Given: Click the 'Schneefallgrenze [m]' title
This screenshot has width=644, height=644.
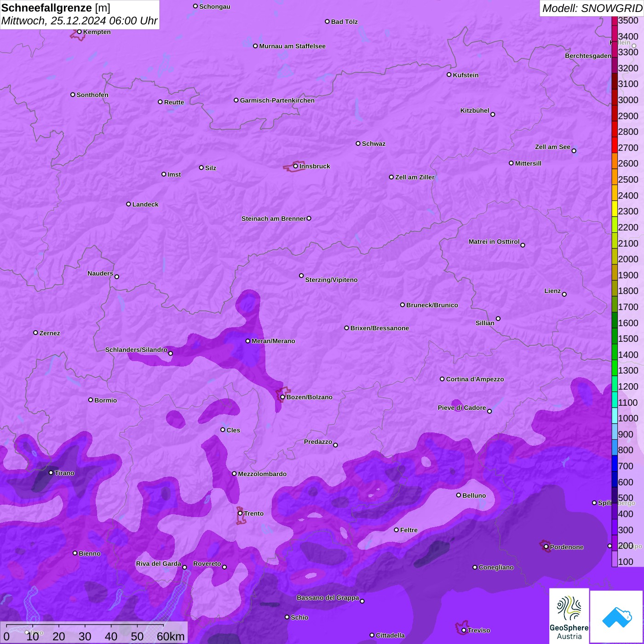Looking at the screenshot, I should point(56,8).
